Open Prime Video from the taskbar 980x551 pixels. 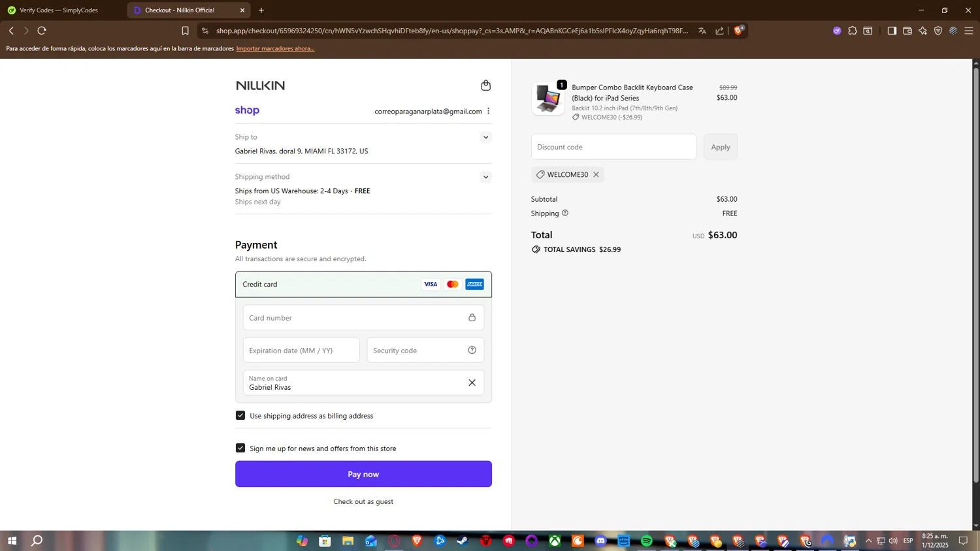624,541
